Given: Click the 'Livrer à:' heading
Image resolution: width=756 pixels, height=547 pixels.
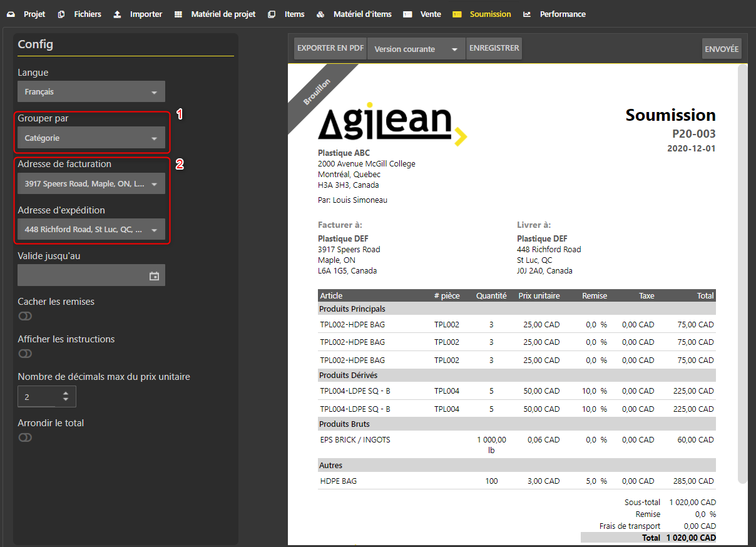Looking at the screenshot, I should click(x=534, y=225).
